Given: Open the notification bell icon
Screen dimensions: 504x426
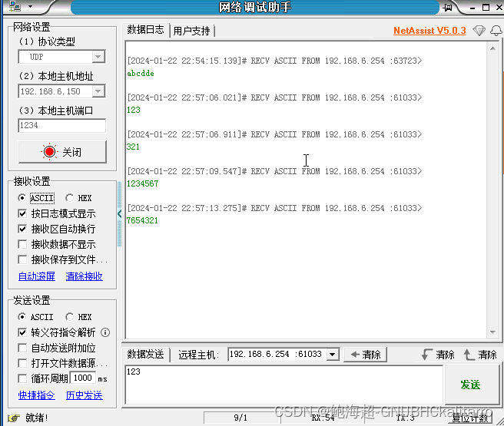Looking at the screenshot, I should 496,31.
